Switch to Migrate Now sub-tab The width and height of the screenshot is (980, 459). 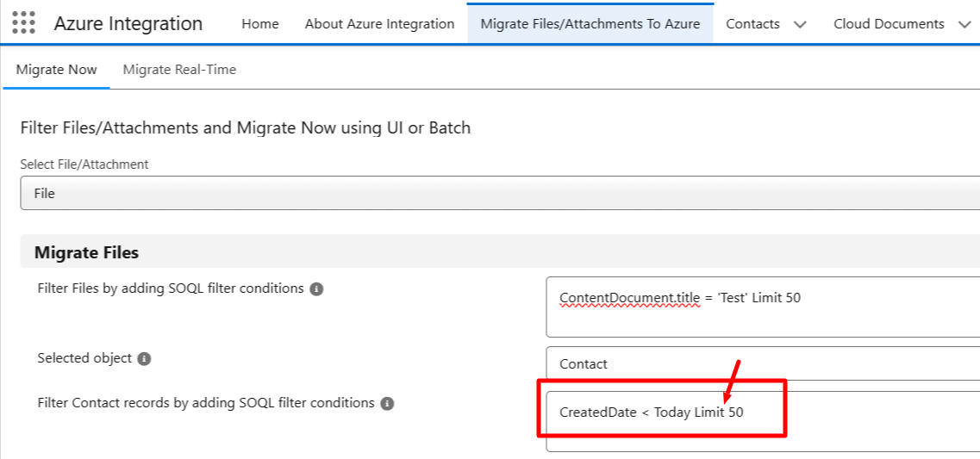point(56,69)
